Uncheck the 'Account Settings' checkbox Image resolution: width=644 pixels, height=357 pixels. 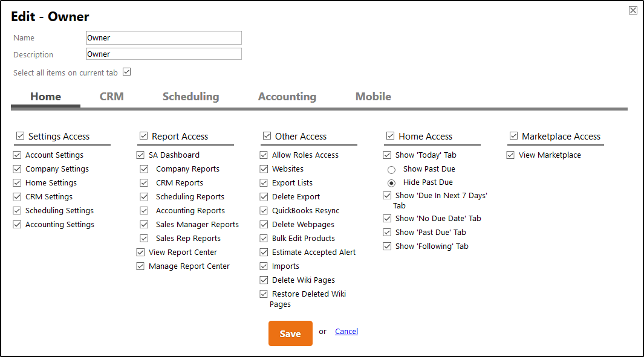coord(17,155)
